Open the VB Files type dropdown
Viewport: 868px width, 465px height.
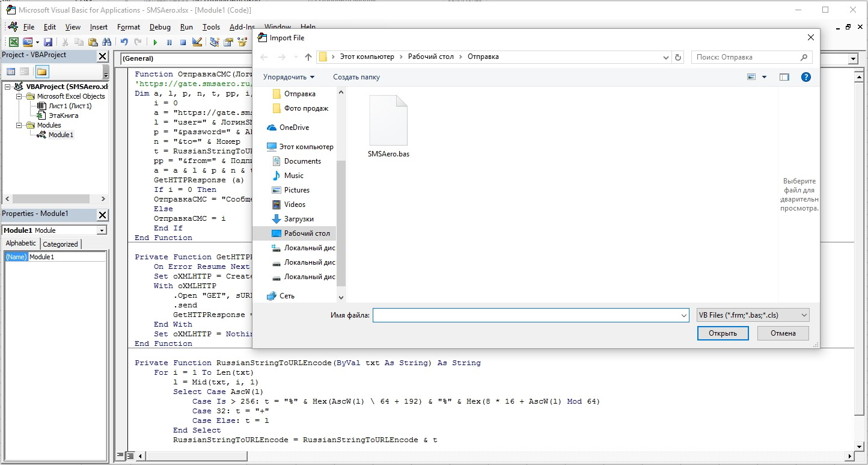coord(753,315)
